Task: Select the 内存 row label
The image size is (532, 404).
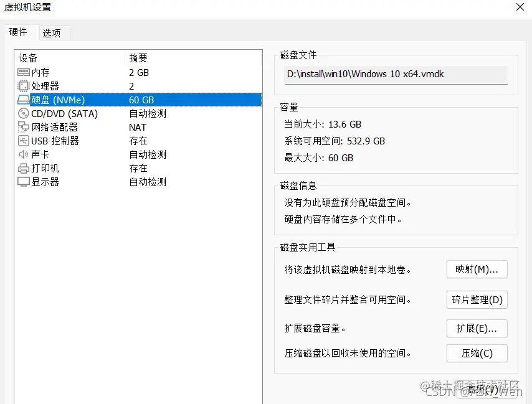Action: coord(40,72)
